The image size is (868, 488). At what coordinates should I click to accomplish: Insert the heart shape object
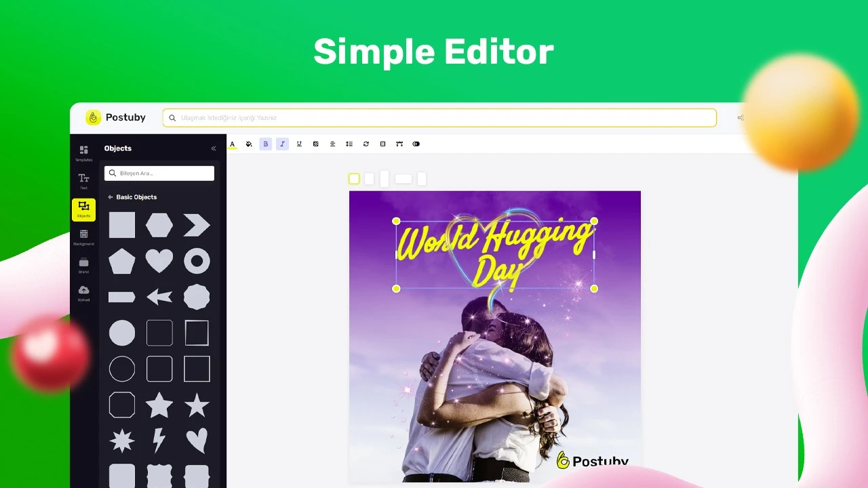[159, 261]
